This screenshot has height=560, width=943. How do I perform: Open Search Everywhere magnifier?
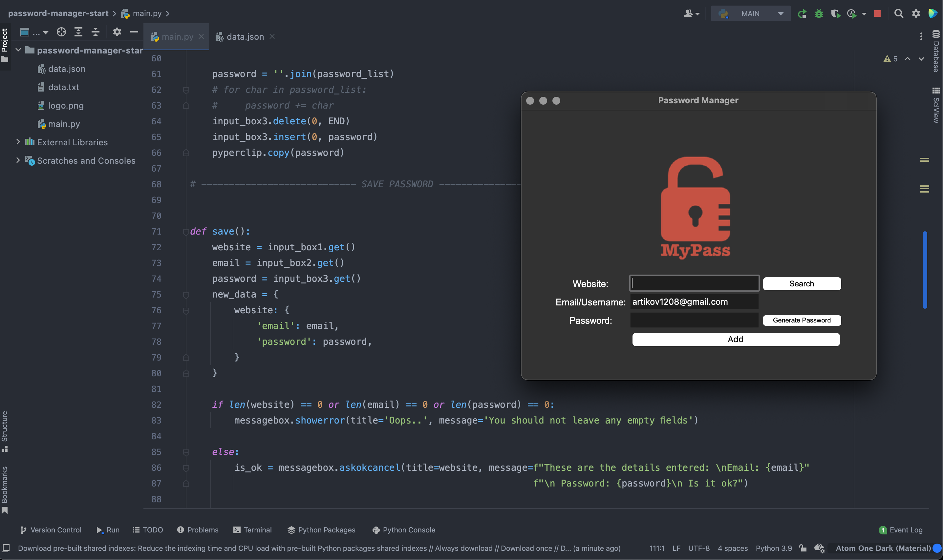pyautogui.click(x=899, y=13)
